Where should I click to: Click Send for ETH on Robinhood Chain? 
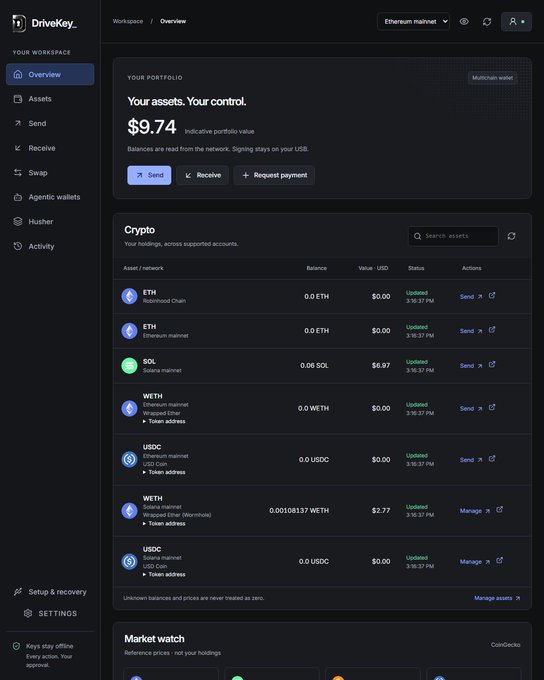(x=471, y=297)
